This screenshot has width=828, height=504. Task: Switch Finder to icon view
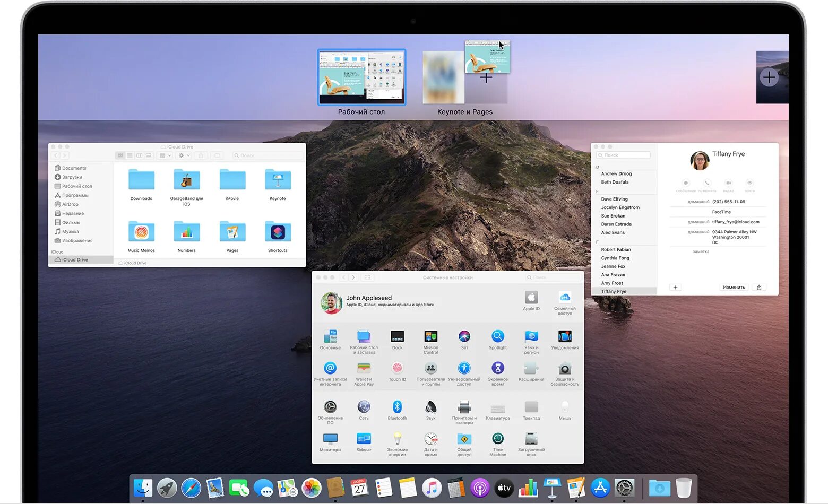(120, 155)
